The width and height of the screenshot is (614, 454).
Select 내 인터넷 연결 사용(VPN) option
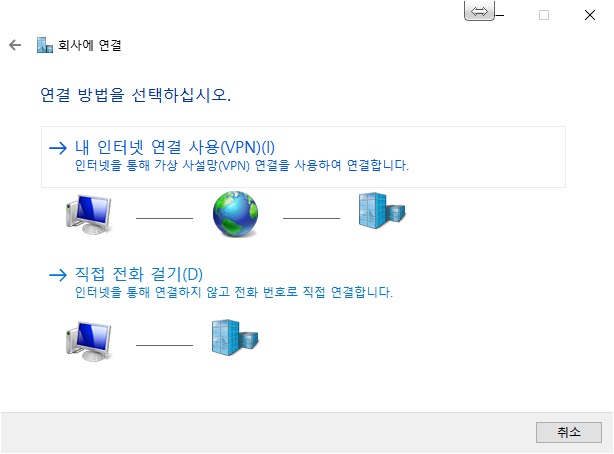[x=303, y=157]
